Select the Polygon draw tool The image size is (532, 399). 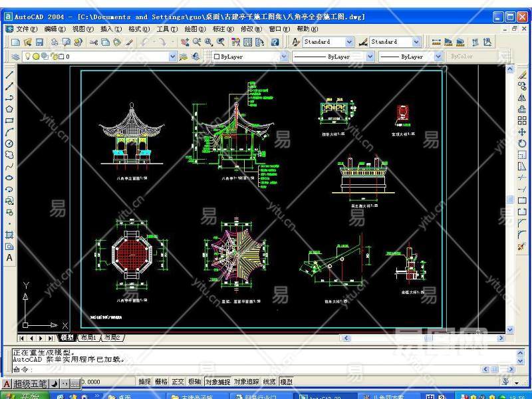pyautogui.click(x=9, y=109)
